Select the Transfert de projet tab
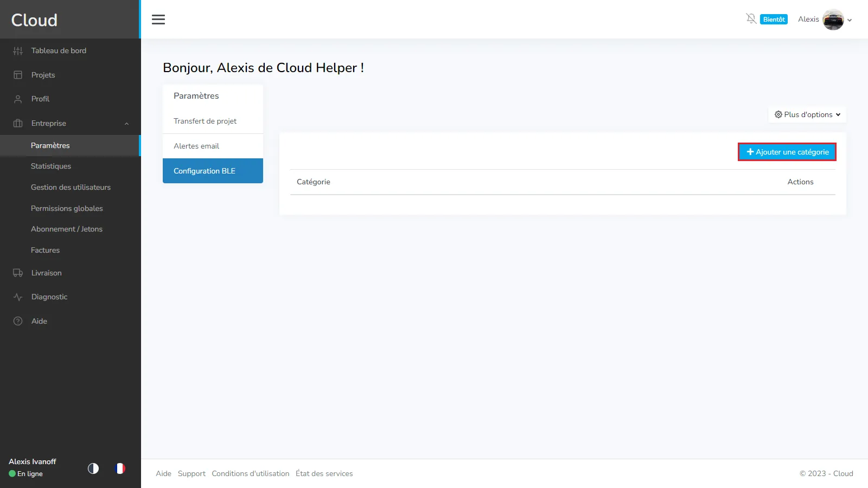868x488 pixels. point(205,121)
